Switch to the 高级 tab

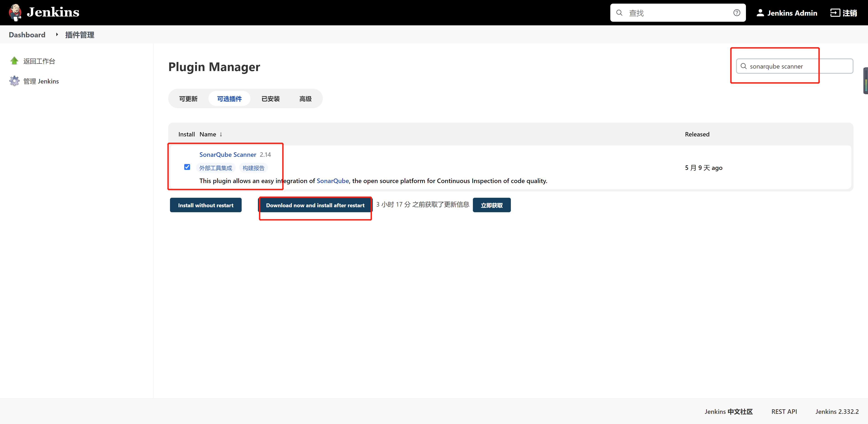(305, 99)
